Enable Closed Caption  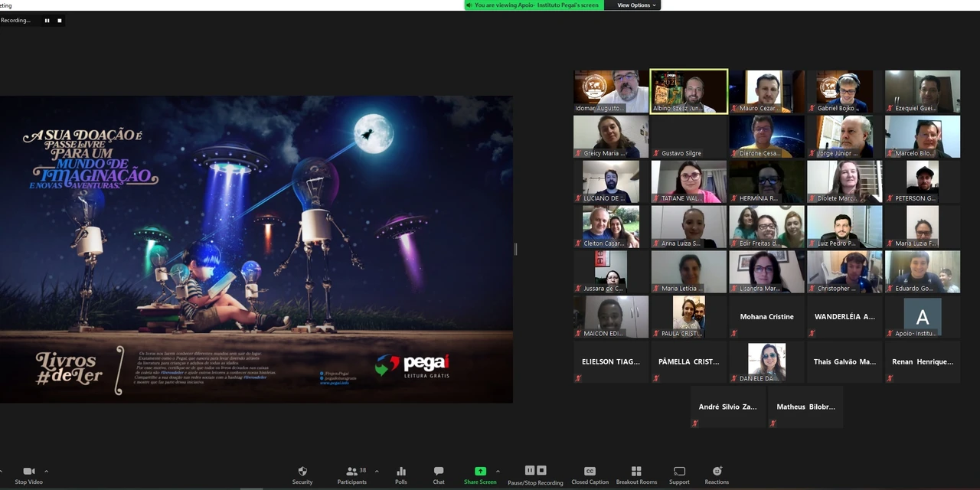[590, 475]
